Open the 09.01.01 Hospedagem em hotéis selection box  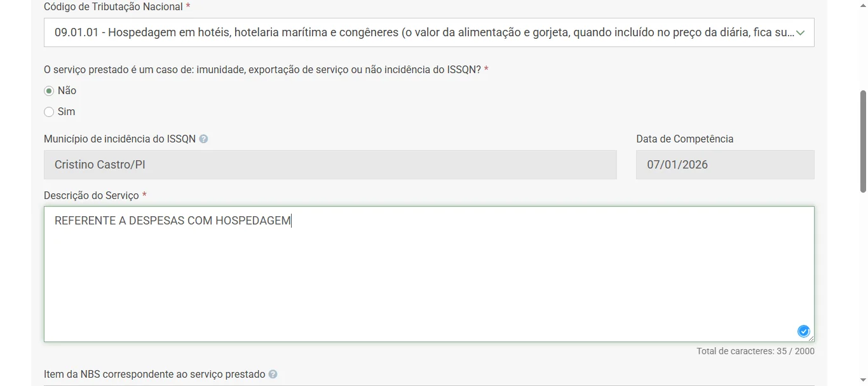tap(419, 33)
